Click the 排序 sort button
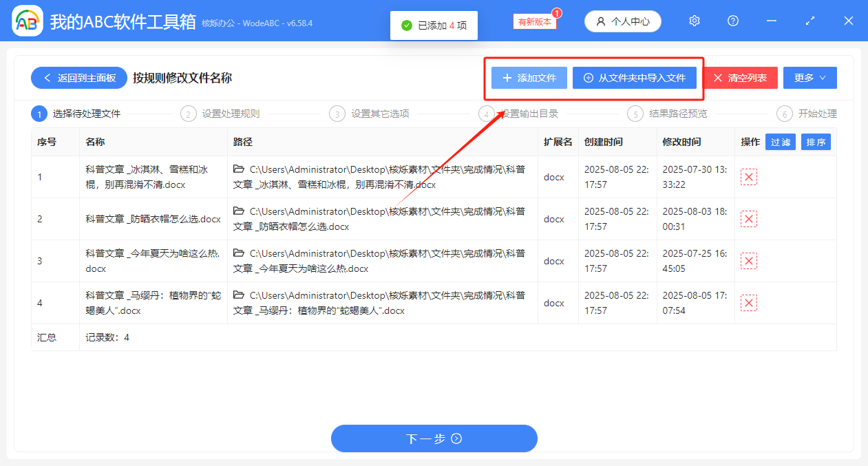 point(816,142)
